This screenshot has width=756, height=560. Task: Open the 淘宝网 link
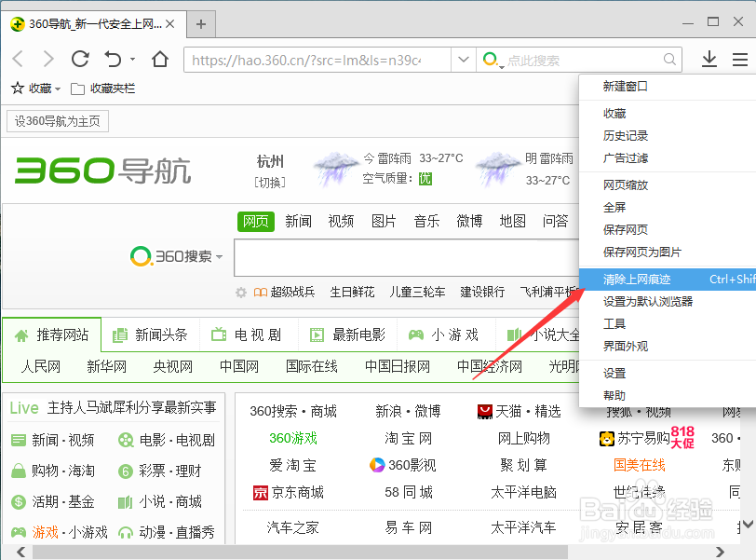click(x=408, y=438)
